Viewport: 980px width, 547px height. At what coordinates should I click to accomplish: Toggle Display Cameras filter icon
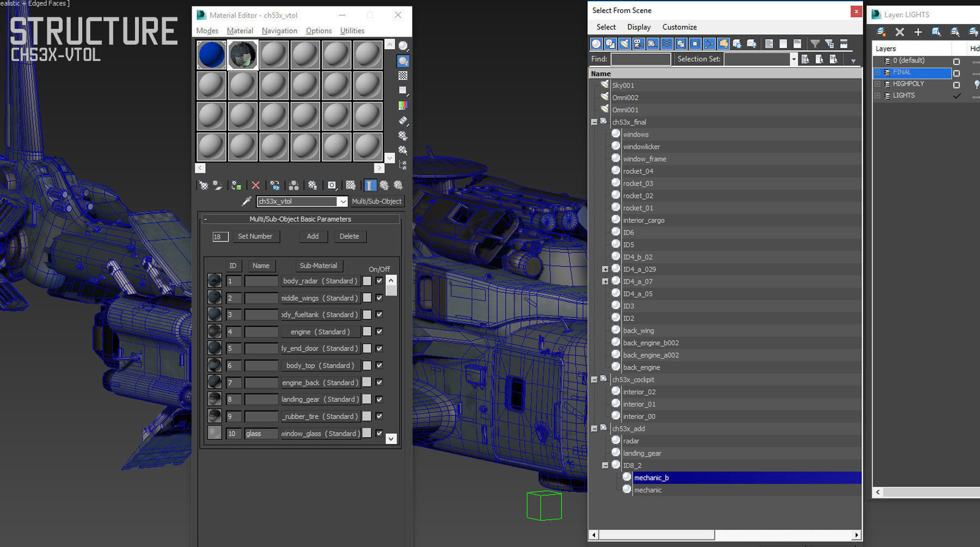coord(639,44)
